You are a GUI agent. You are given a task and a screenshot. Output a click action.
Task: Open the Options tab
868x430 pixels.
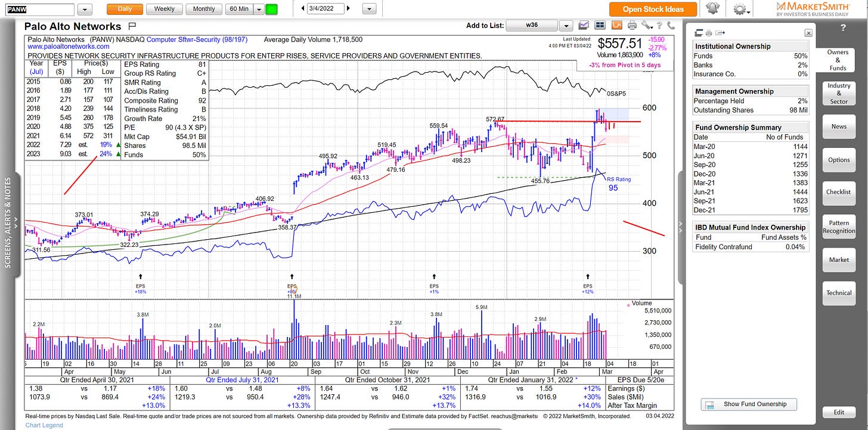[839, 160]
